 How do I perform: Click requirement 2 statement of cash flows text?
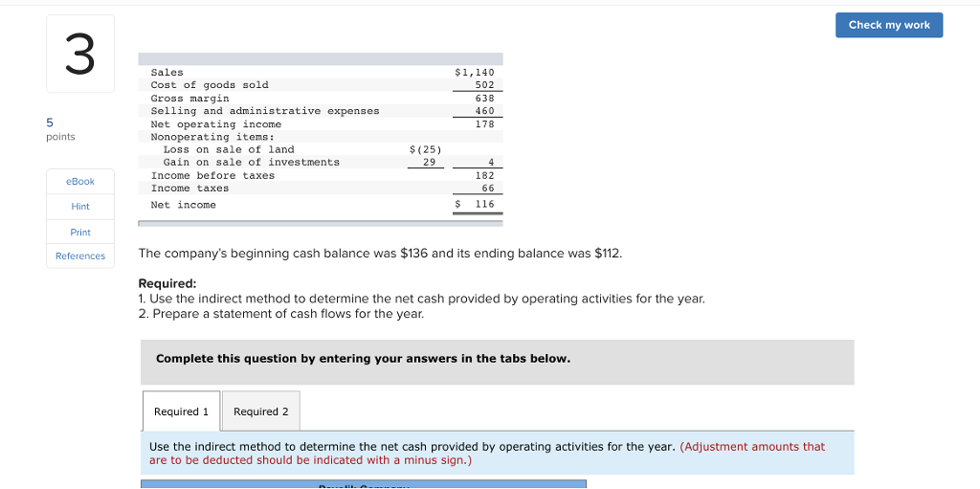tap(280, 313)
